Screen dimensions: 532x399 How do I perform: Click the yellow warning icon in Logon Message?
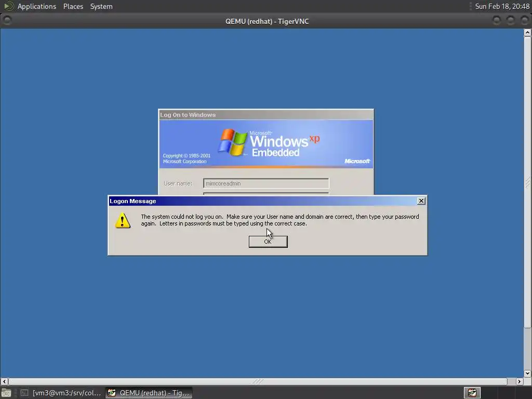[123, 220]
